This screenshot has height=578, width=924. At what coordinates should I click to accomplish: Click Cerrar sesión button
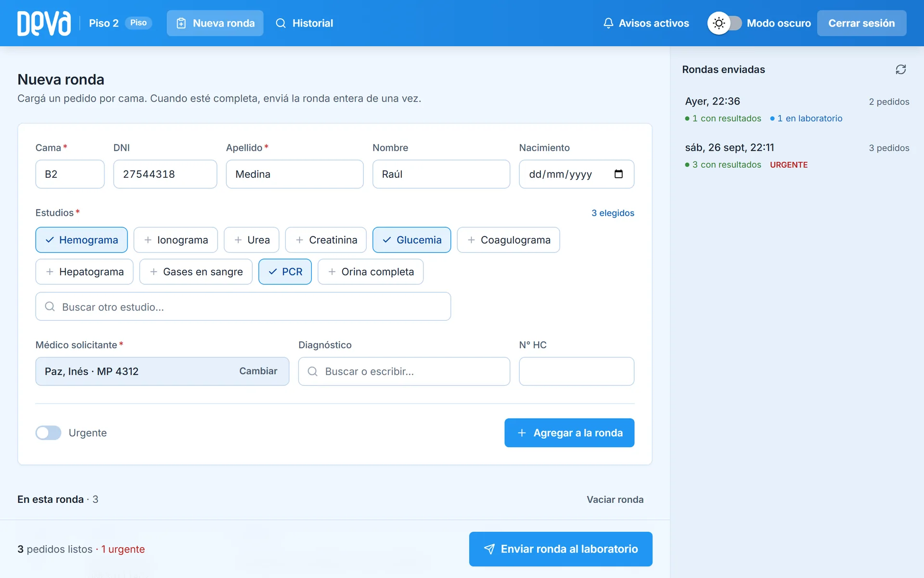coord(861,23)
